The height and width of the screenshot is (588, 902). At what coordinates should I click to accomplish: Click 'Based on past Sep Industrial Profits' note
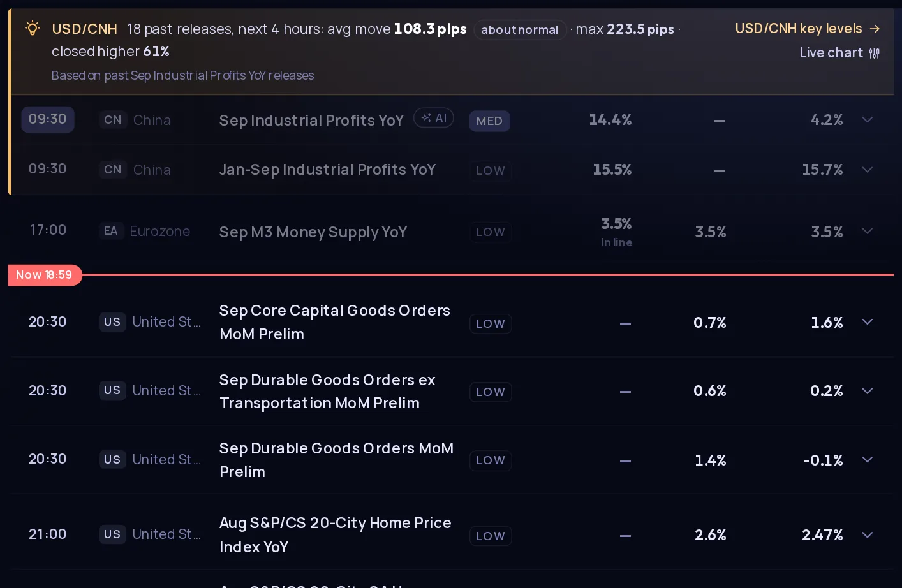point(182,75)
